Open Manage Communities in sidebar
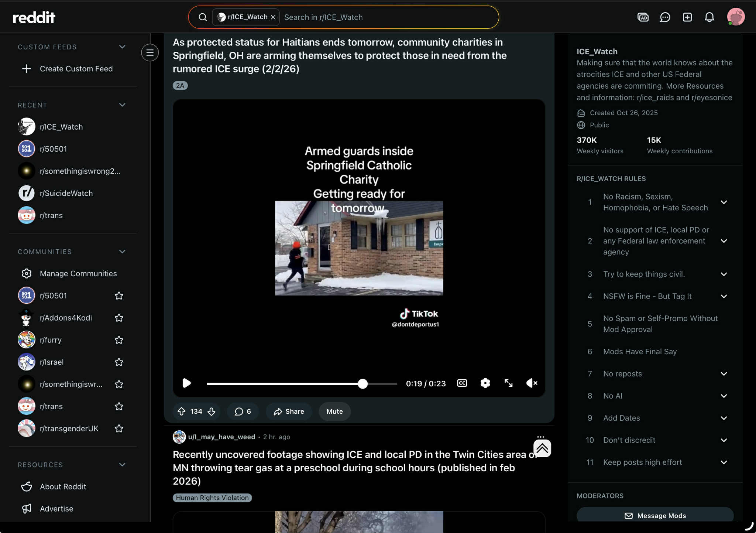Image resolution: width=756 pixels, height=533 pixels. coord(78,273)
